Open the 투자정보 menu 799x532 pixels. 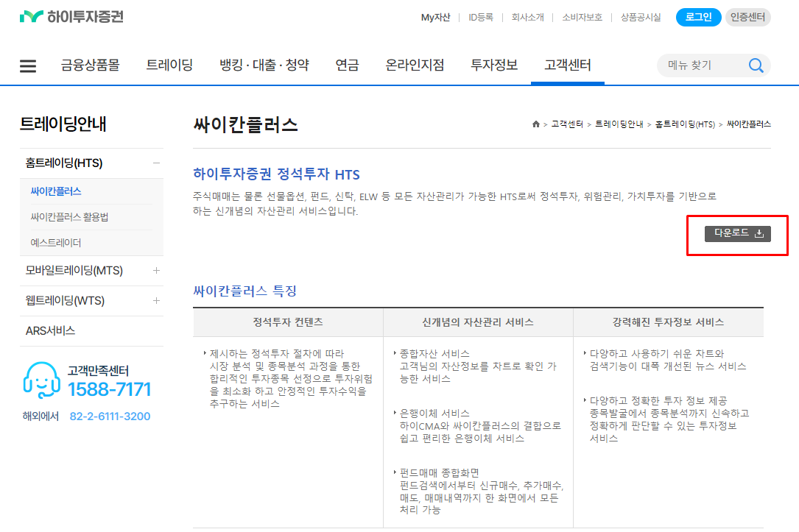click(494, 65)
